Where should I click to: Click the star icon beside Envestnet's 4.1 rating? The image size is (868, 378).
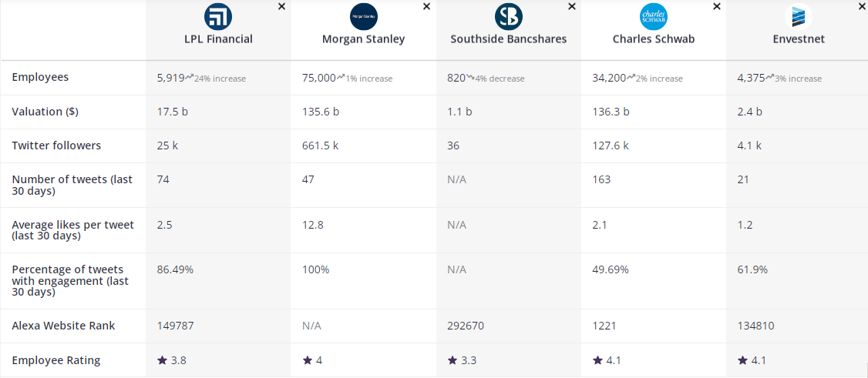click(743, 360)
